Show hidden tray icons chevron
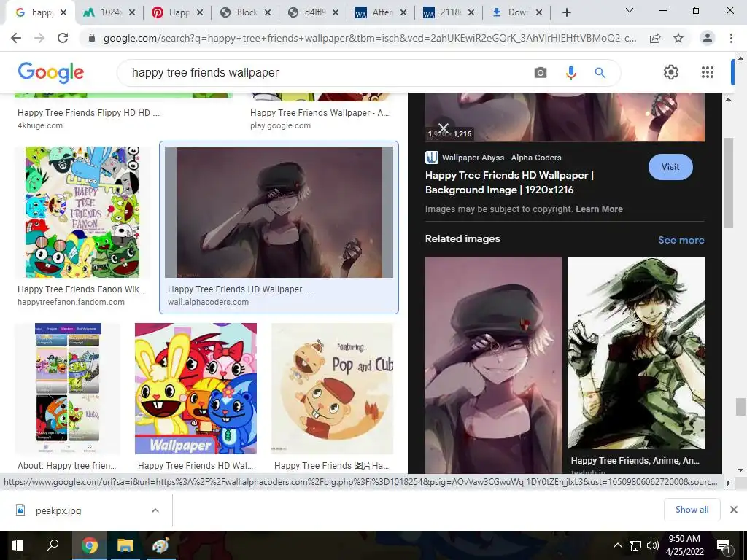The width and height of the screenshot is (747, 560). click(x=617, y=545)
